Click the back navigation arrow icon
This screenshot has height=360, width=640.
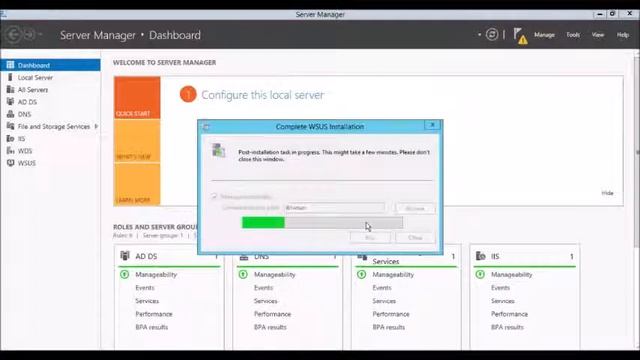pyautogui.click(x=13, y=35)
